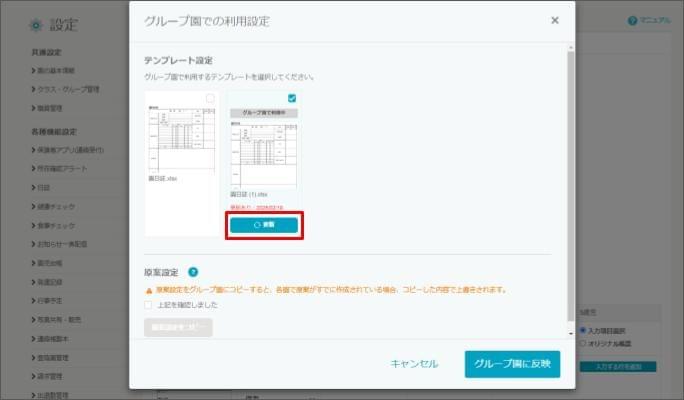Click the orange warning triangle icon

[x=149, y=290]
